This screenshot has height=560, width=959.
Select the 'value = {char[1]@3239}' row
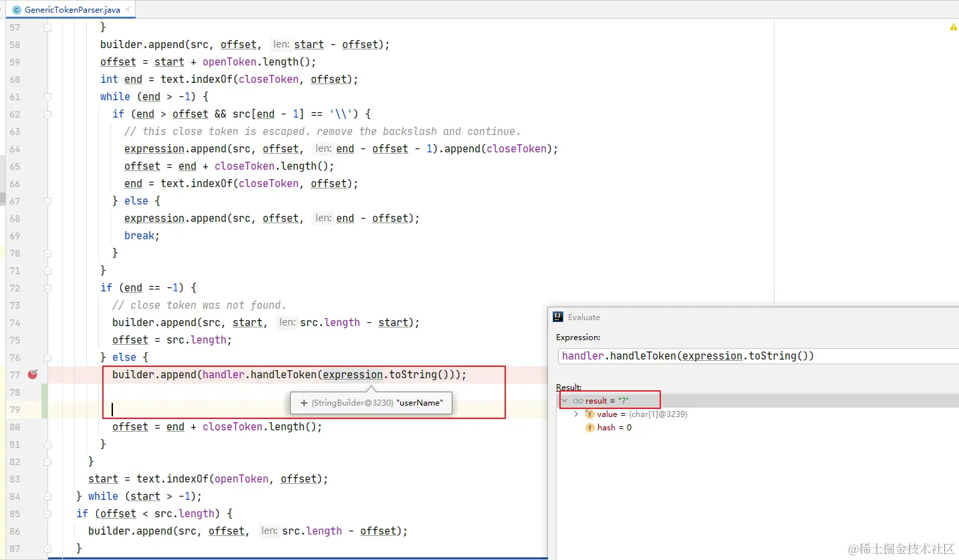tap(758, 414)
